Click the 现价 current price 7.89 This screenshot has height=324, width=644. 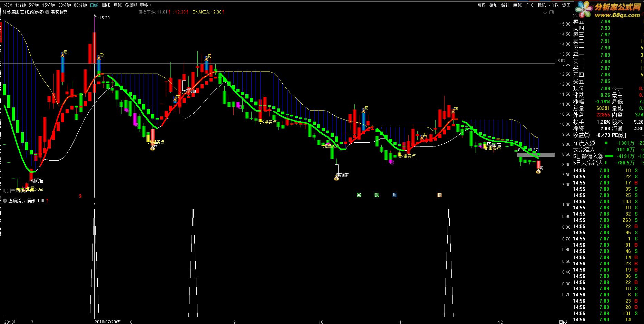tap(605, 88)
